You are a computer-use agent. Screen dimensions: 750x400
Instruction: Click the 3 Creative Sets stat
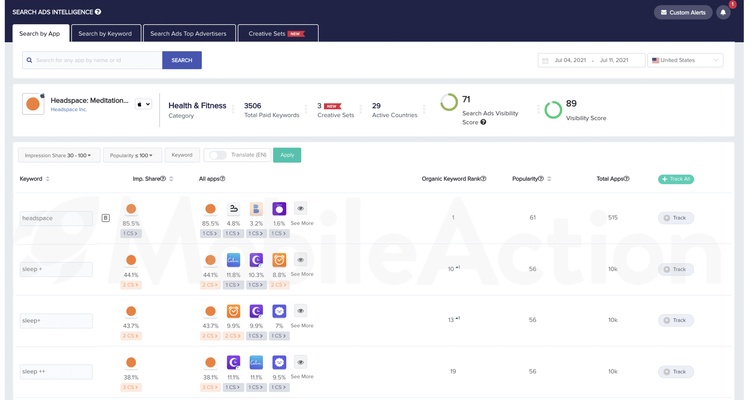(335, 110)
